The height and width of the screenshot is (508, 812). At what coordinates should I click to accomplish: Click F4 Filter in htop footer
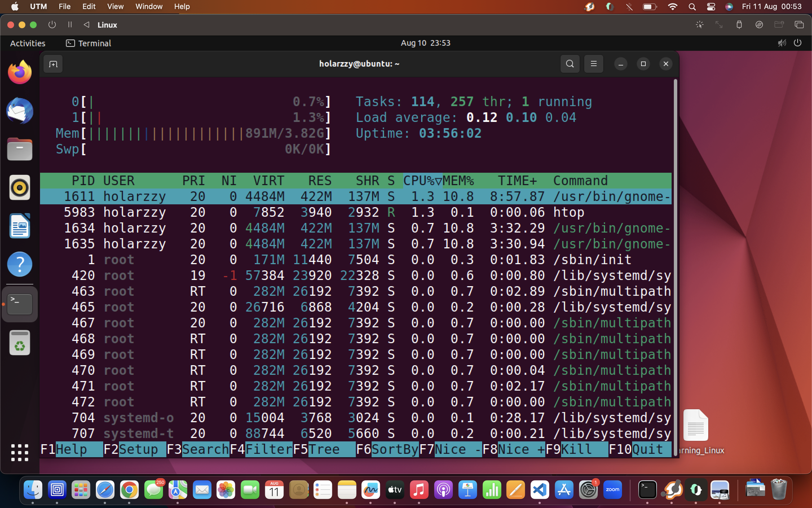pyautogui.click(x=261, y=449)
